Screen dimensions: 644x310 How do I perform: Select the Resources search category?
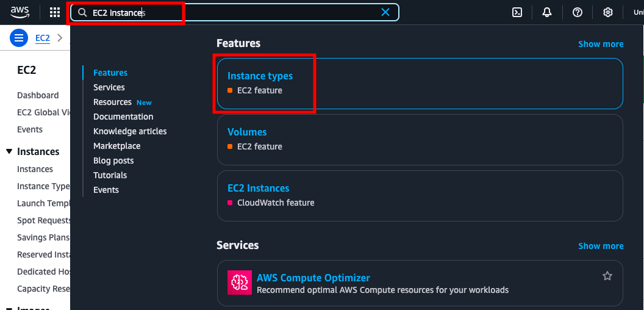(112, 102)
